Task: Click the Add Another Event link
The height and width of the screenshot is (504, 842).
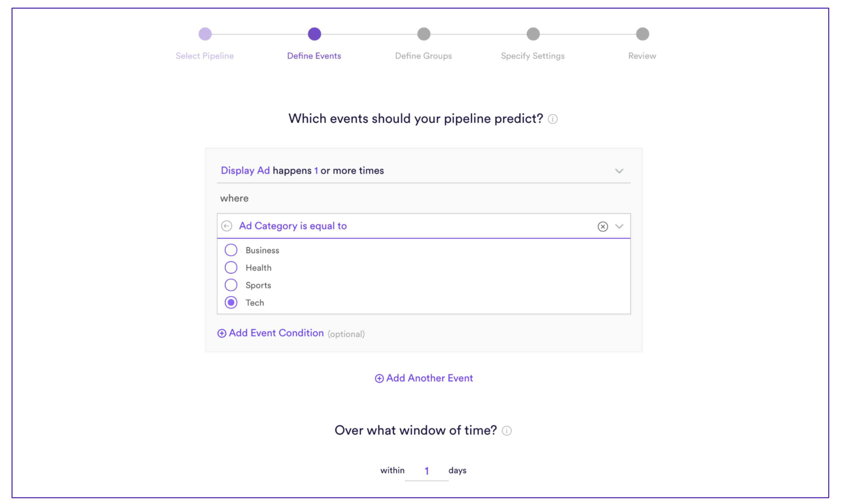Action: click(429, 378)
